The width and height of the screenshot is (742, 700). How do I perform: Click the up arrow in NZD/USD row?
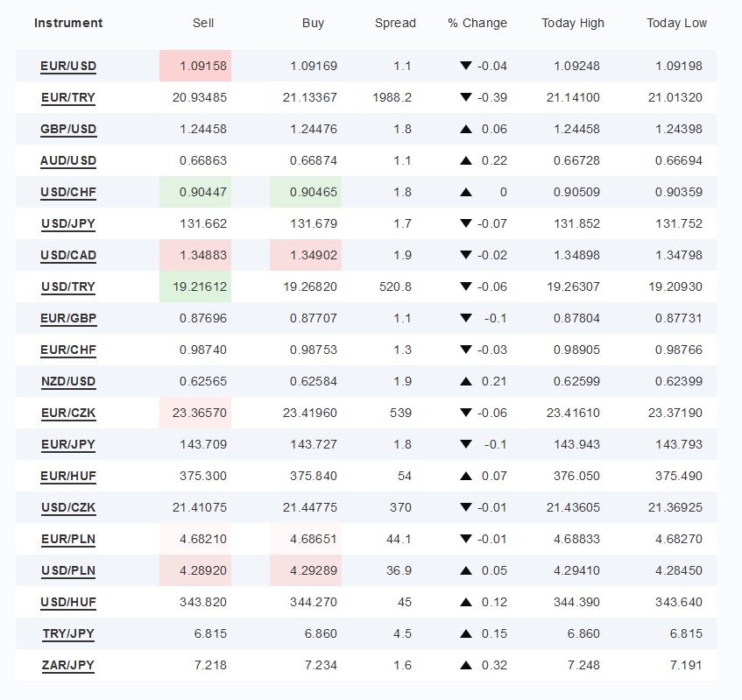466,381
